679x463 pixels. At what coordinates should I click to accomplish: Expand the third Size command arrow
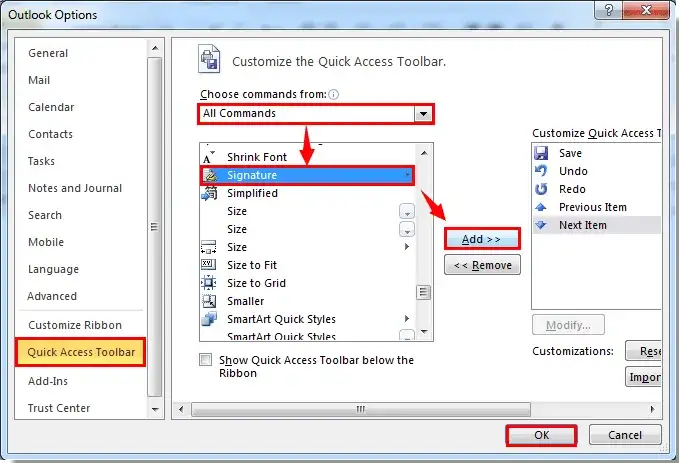tap(407, 246)
